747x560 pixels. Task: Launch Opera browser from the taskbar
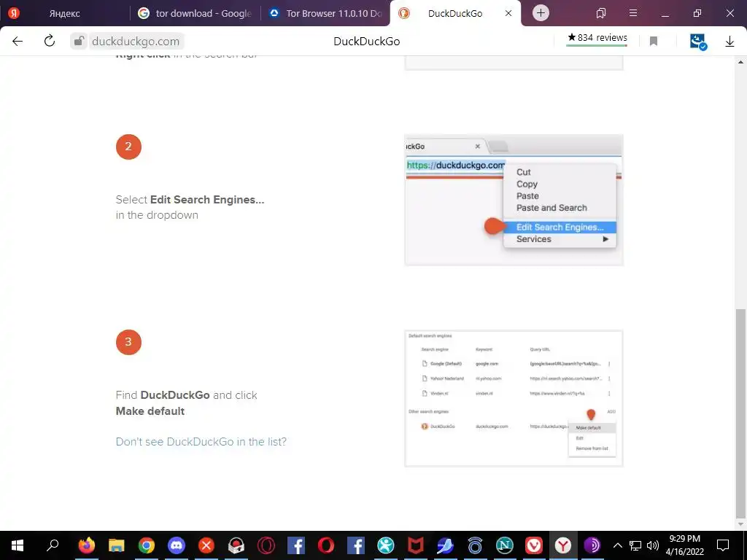click(x=326, y=545)
